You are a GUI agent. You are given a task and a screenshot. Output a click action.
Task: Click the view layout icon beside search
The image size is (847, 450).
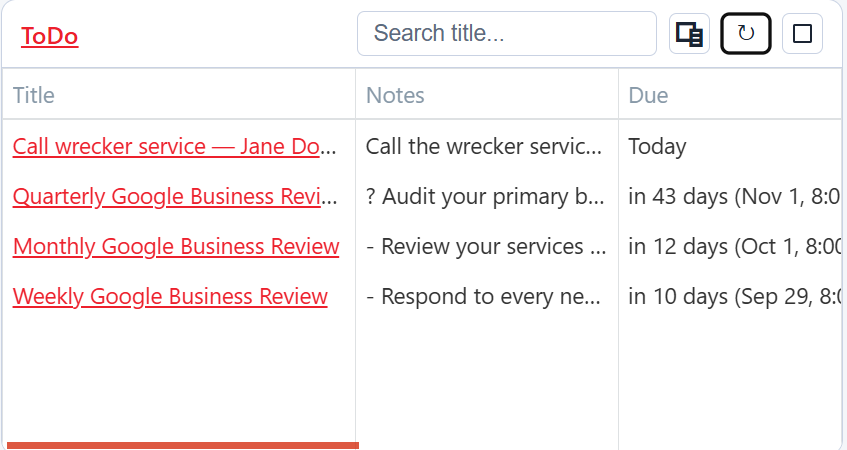click(689, 33)
